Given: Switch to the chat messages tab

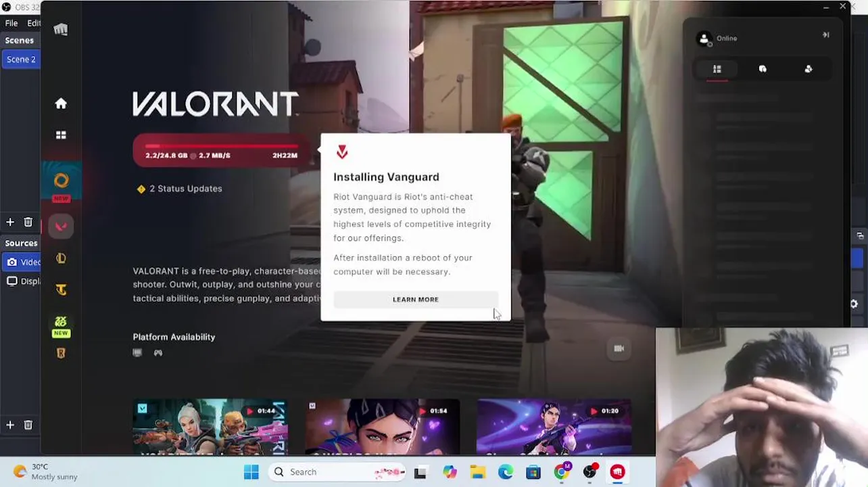Looking at the screenshot, I should 763,69.
